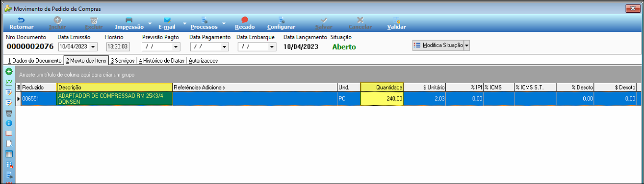Click the grid with red mark icon
Screen dimensions: 644x184
click(9, 164)
